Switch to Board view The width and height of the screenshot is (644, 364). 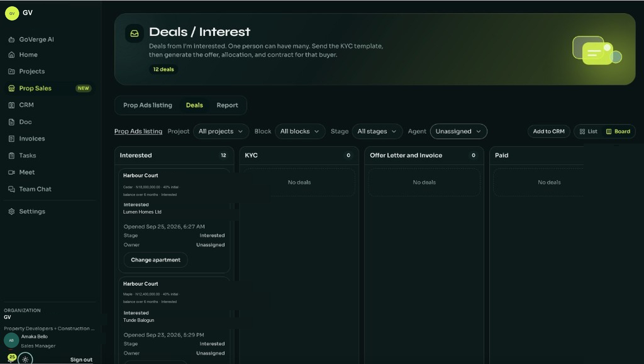tap(618, 132)
